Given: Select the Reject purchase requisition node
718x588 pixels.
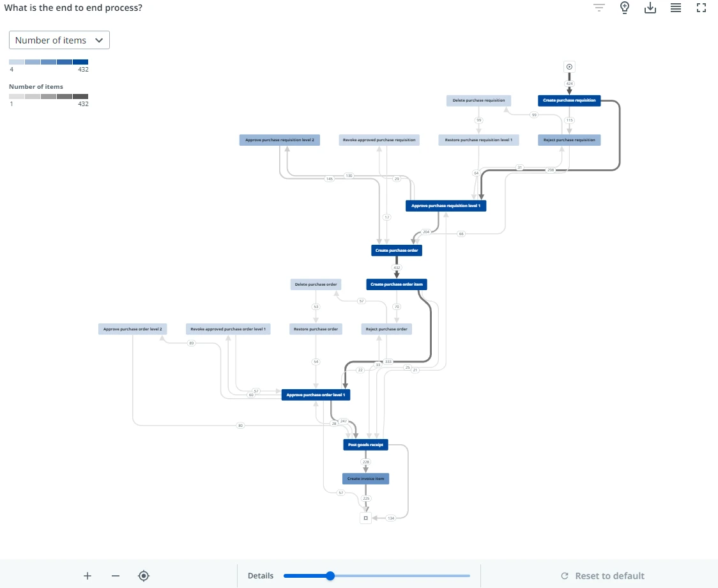Looking at the screenshot, I should coord(569,140).
